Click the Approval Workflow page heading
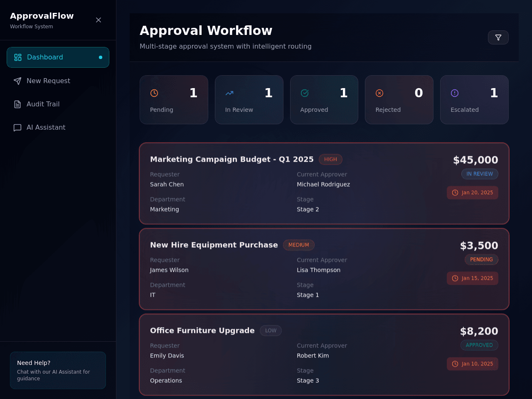 (x=206, y=31)
